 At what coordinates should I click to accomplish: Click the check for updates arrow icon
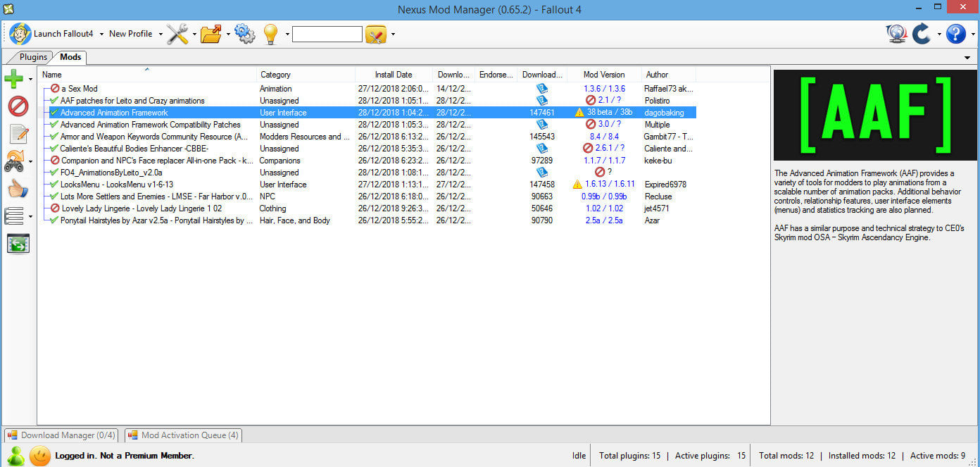(922, 34)
